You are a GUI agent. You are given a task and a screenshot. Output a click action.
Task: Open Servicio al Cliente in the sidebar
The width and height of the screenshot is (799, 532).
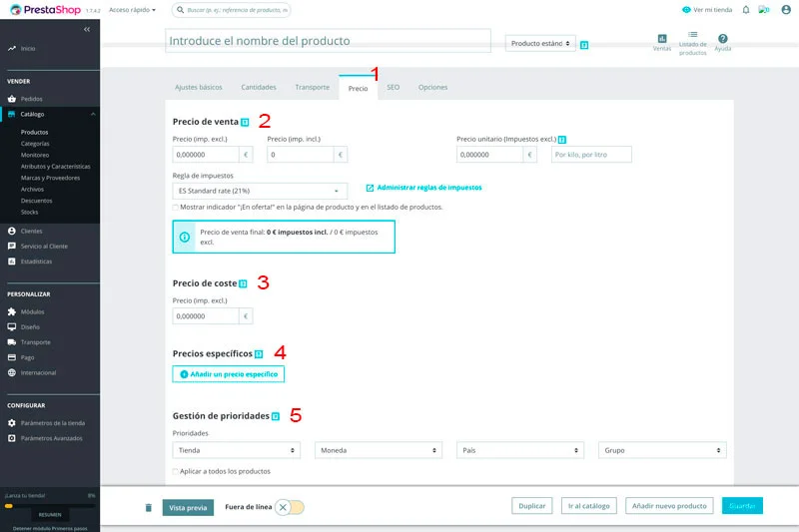coord(44,247)
